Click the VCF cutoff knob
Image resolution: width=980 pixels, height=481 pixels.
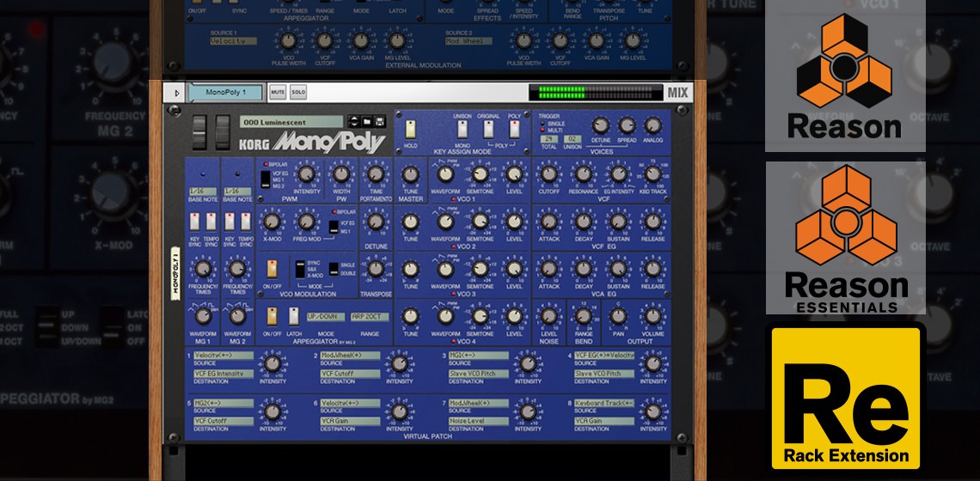pyautogui.click(x=548, y=174)
